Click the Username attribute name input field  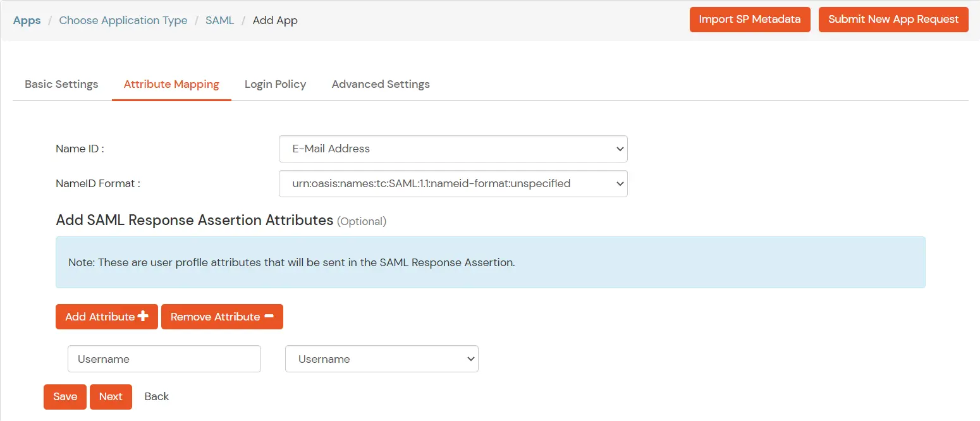[x=164, y=358]
